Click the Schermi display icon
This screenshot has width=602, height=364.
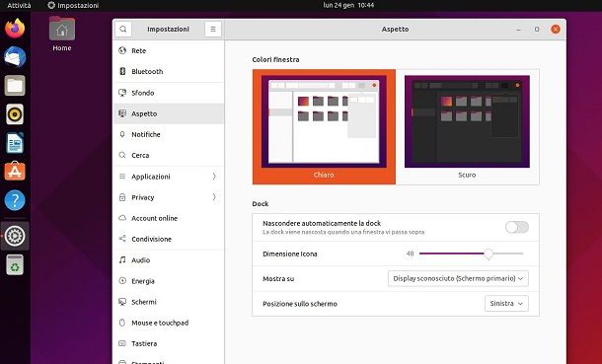click(x=122, y=302)
